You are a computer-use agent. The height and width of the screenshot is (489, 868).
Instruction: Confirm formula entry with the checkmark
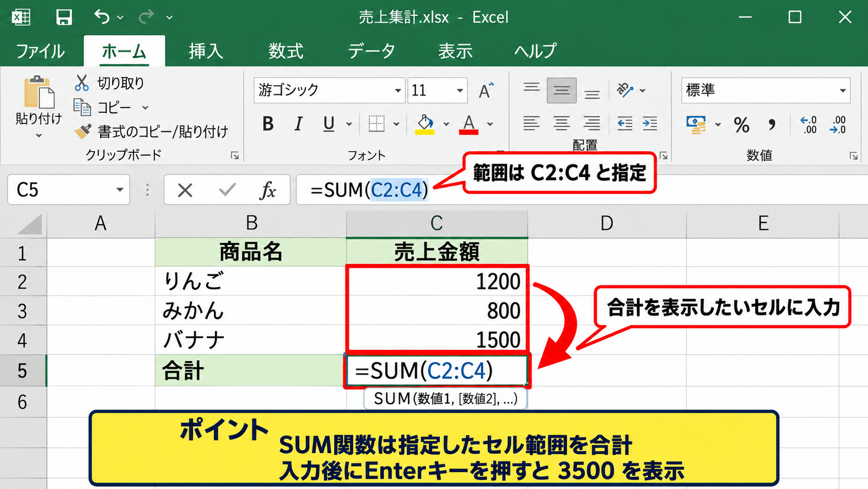click(x=227, y=190)
